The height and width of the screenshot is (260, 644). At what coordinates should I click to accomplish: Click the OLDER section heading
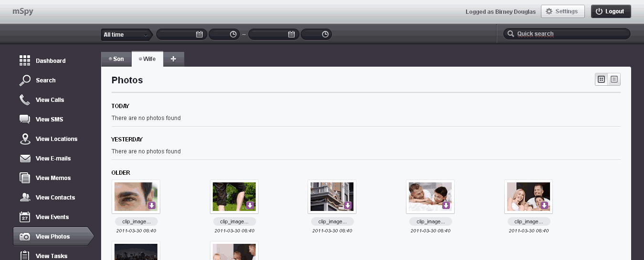(121, 173)
